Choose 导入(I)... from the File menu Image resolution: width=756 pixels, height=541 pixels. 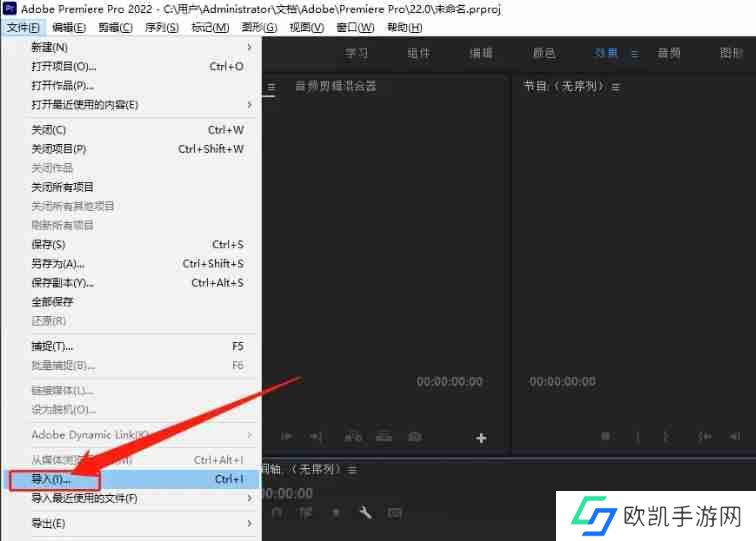(x=135, y=479)
